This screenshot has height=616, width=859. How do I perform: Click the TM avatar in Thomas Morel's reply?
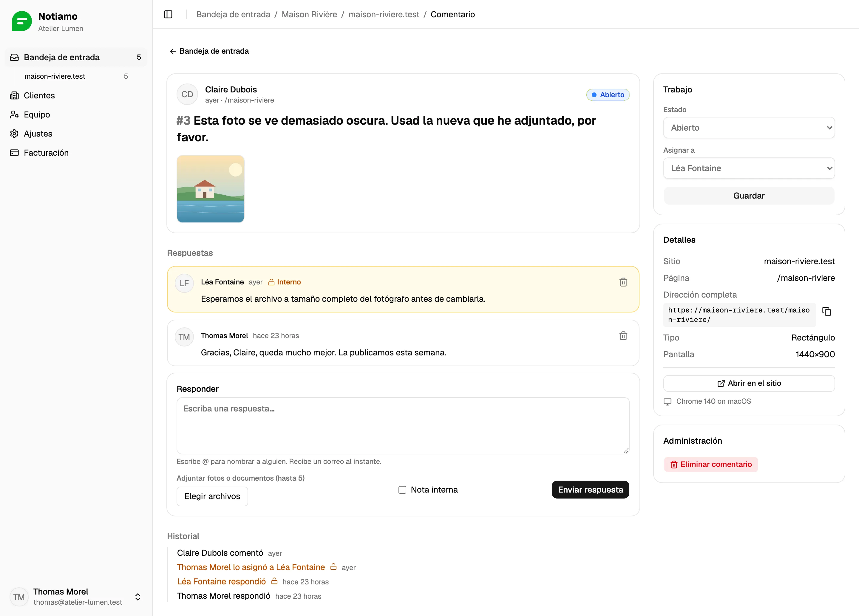184,337
